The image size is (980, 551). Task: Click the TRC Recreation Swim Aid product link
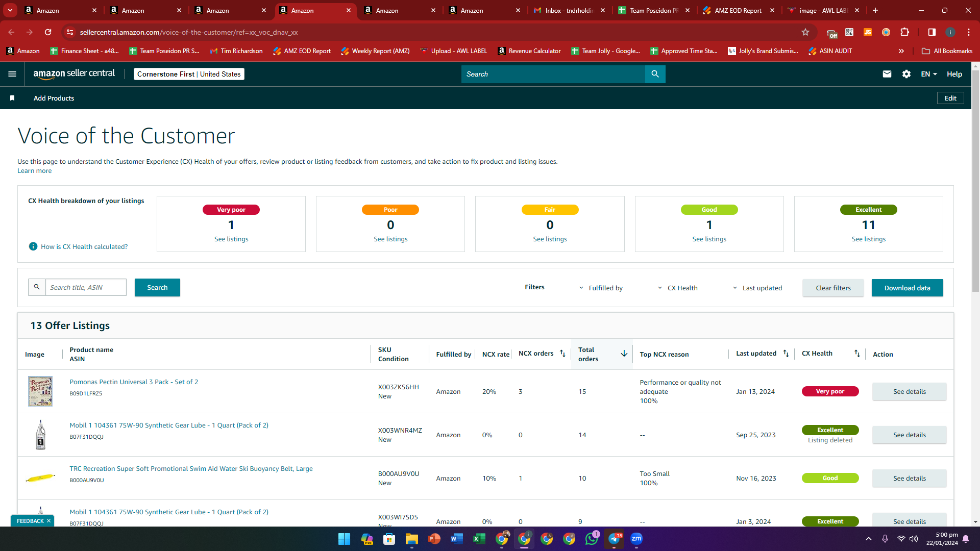[191, 468]
